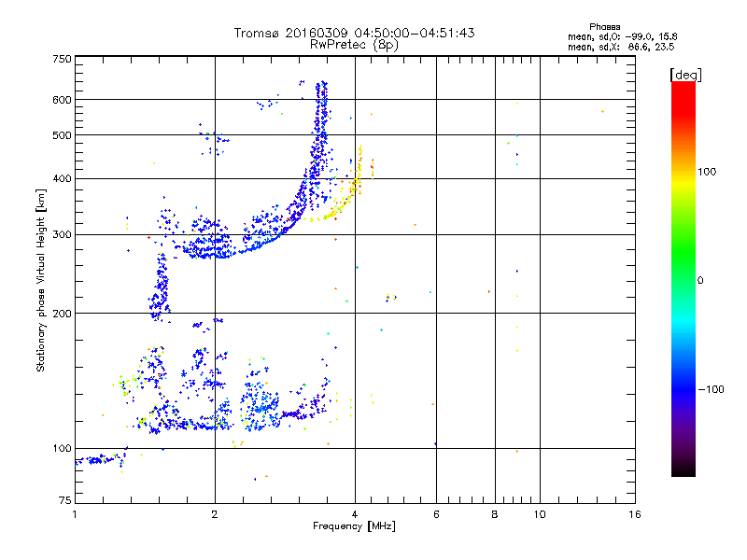747x560 pixels.
Task: Click the blue vertical trace above 600 km
Action: pyautogui.click(x=321, y=92)
